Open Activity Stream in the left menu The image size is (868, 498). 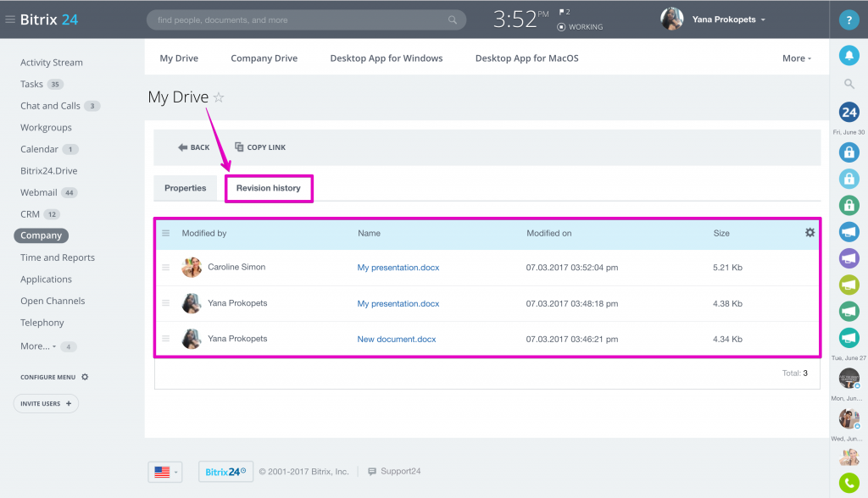pyautogui.click(x=52, y=63)
